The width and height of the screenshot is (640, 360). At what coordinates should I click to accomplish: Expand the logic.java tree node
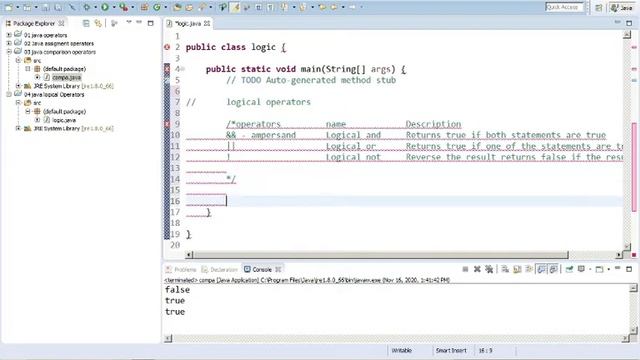point(37,120)
